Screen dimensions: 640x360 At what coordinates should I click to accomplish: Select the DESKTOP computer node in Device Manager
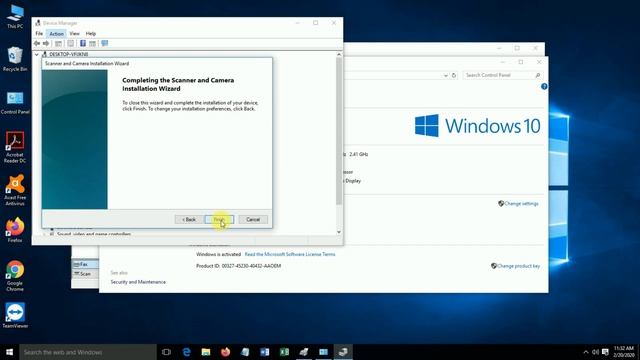(x=69, y=54)
